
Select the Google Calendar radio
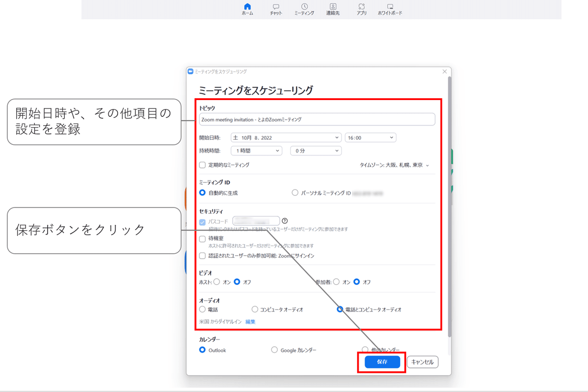pyautogui.click(x=274, y=350)
